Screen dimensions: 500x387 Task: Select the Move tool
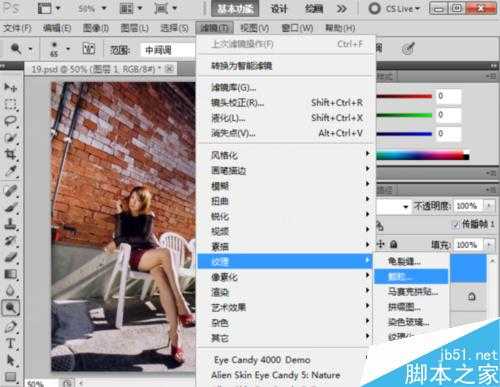point(11,87)
